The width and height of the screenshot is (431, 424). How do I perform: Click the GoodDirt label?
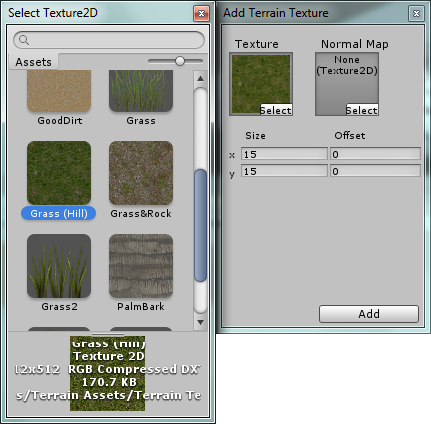pyautogui.click(x=60, y=120)
